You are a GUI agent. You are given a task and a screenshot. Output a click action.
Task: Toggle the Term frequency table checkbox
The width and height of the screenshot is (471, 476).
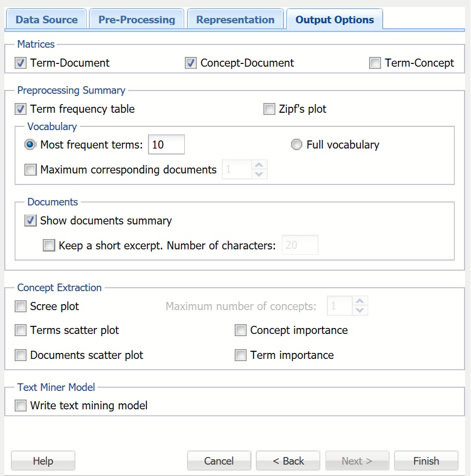click(21, 109)
